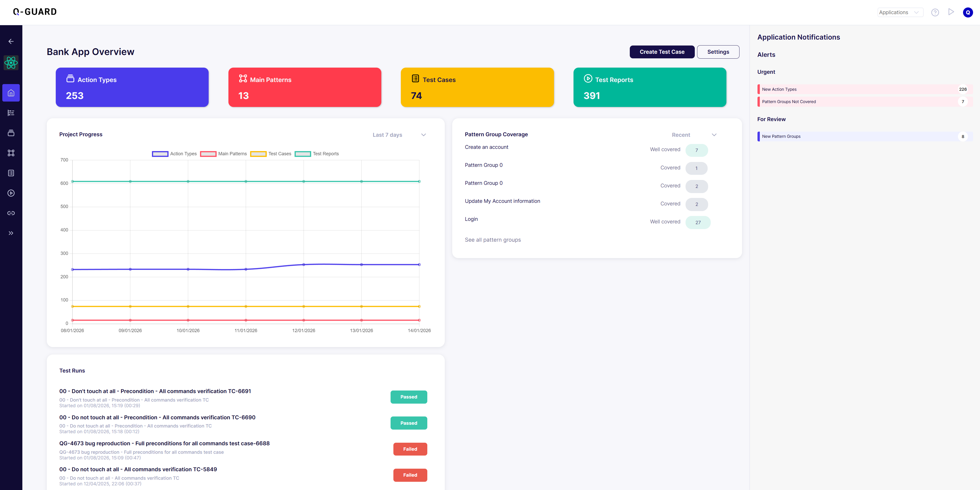Viewport: 980px width, 490px height.
Task: Click the link chain icon in the sidebar
Action: coord(11,213)
